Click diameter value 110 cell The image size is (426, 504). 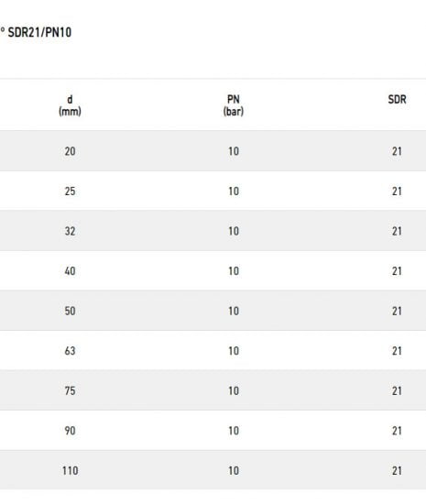point(70,471)
